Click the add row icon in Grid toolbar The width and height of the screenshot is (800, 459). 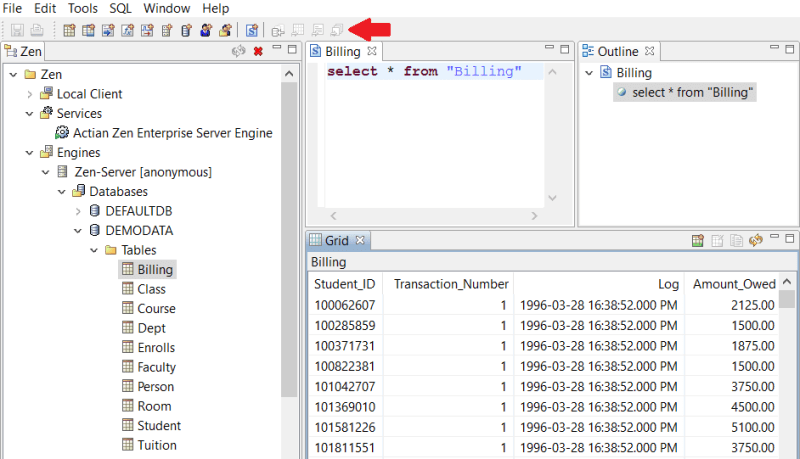click(x=698, y=240)
